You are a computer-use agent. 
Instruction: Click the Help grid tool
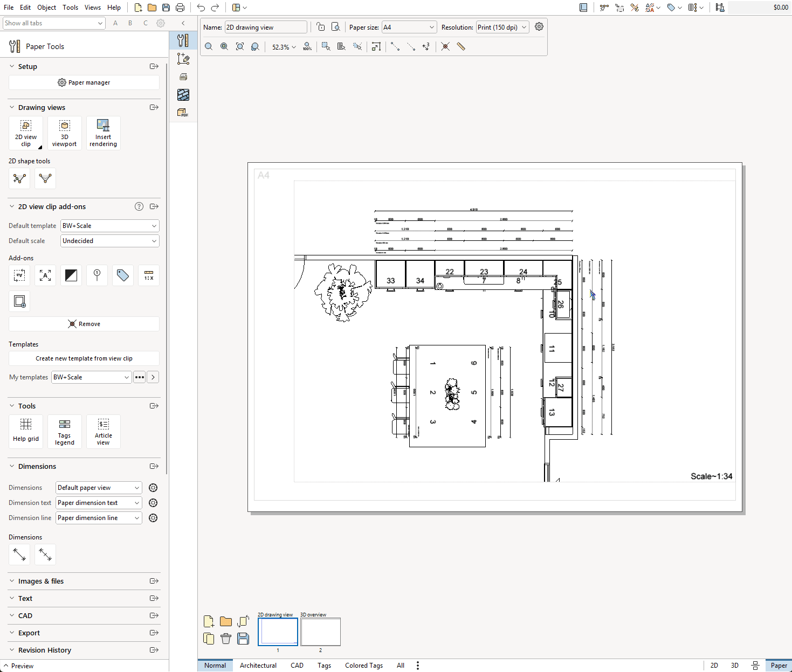tap(26, 431)
